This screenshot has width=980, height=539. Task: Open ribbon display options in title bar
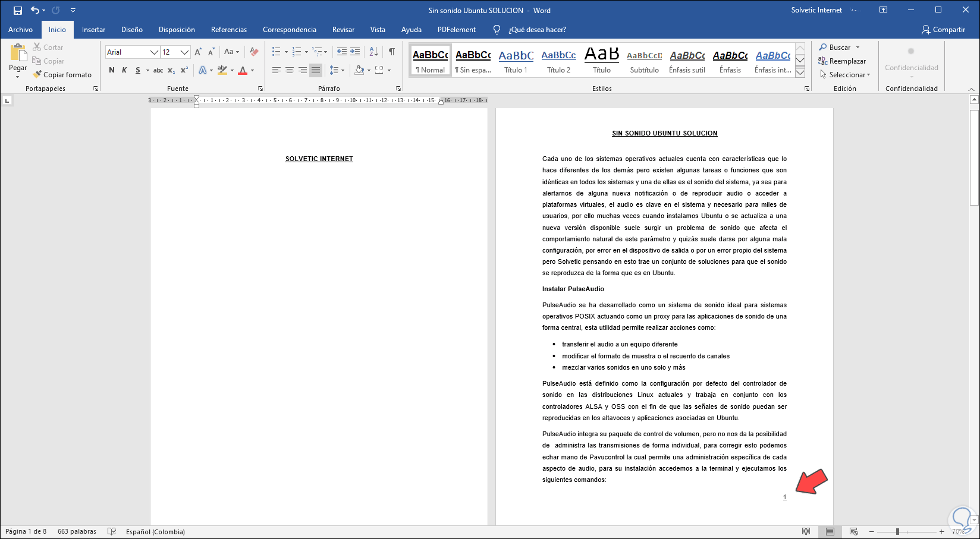click(884, 10)
